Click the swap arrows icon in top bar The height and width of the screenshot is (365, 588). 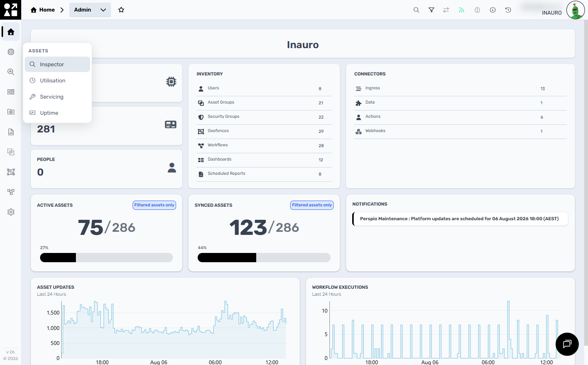[x=446, y=10]
